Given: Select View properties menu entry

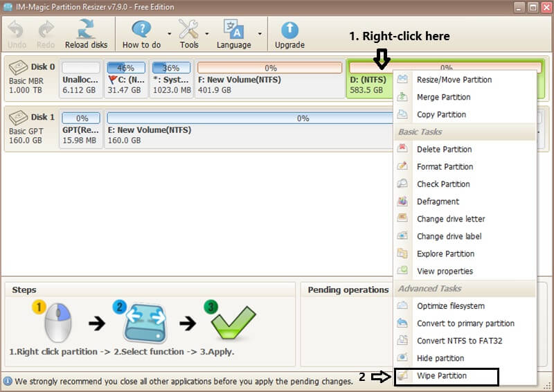Looking at the screenshot, I should 465,271.
